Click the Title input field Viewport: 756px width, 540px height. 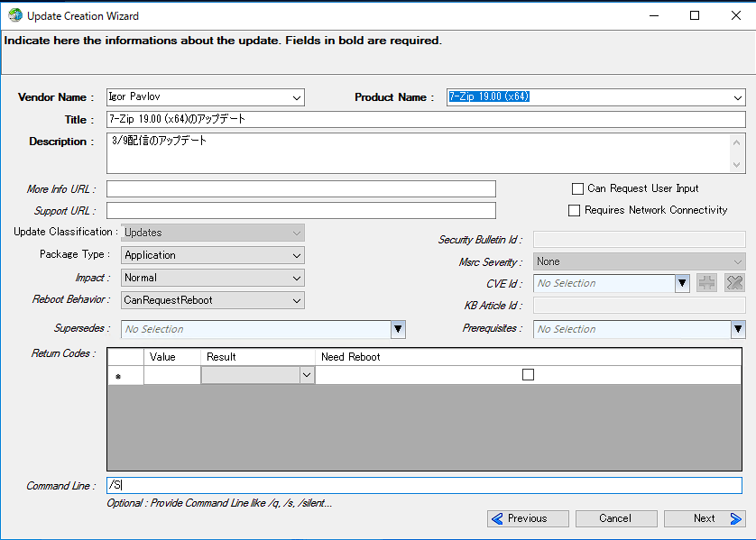[426, 120]
